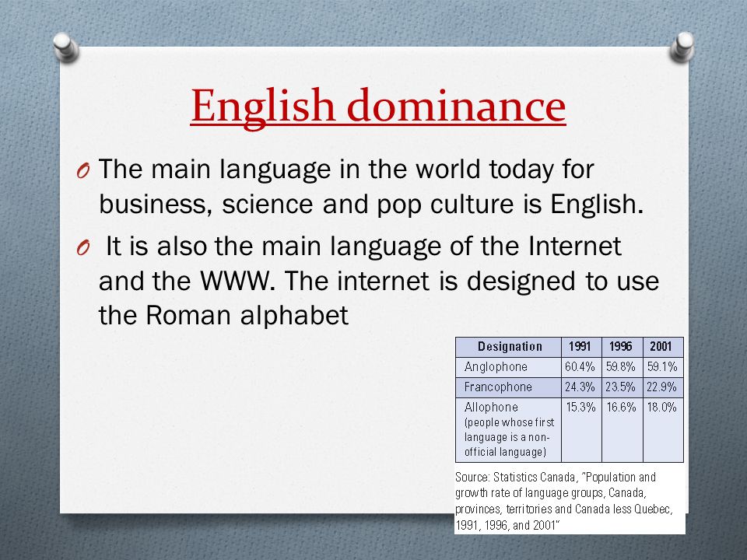747x560 pixels.
Task: Click the '59.1%' cell
Action: [x=662, y=366]
